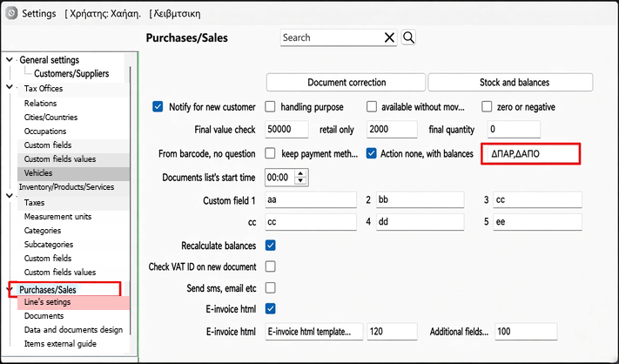Edit final quantity field

point(514,130)
